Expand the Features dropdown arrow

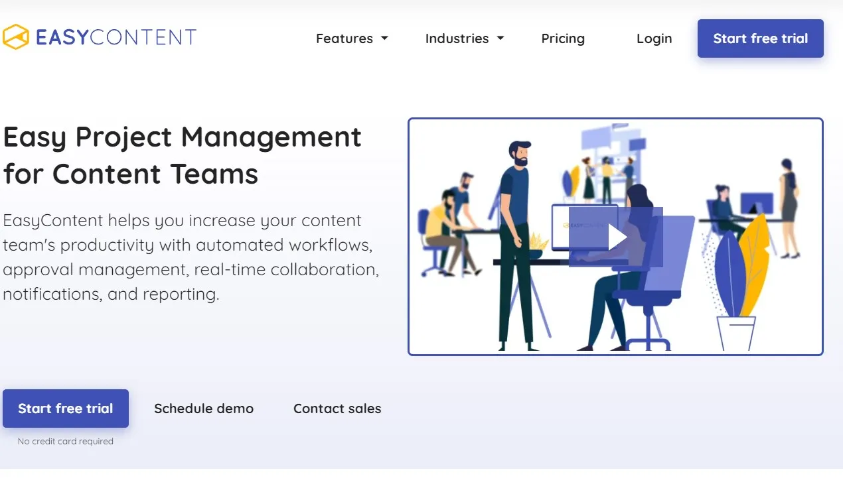384,38
